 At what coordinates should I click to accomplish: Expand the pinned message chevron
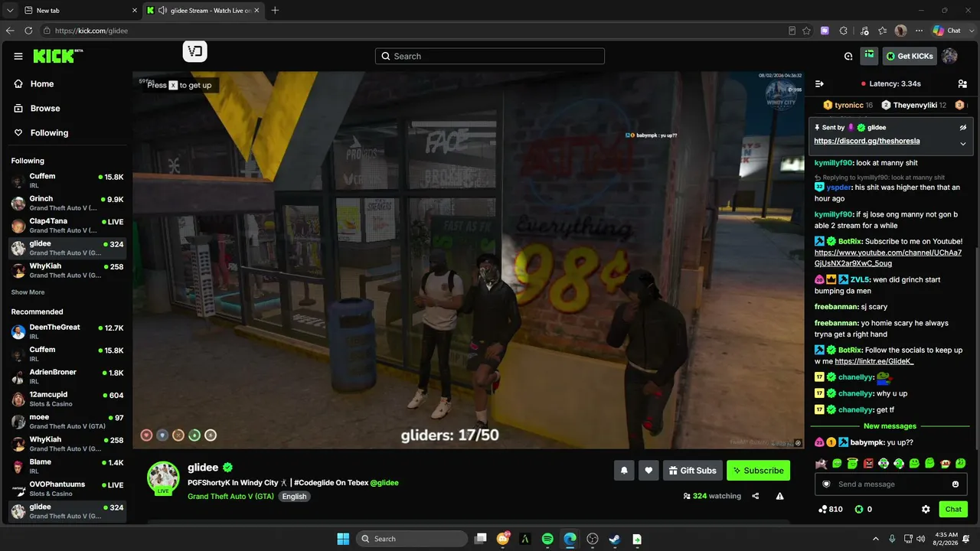click(x=963, y=143)
